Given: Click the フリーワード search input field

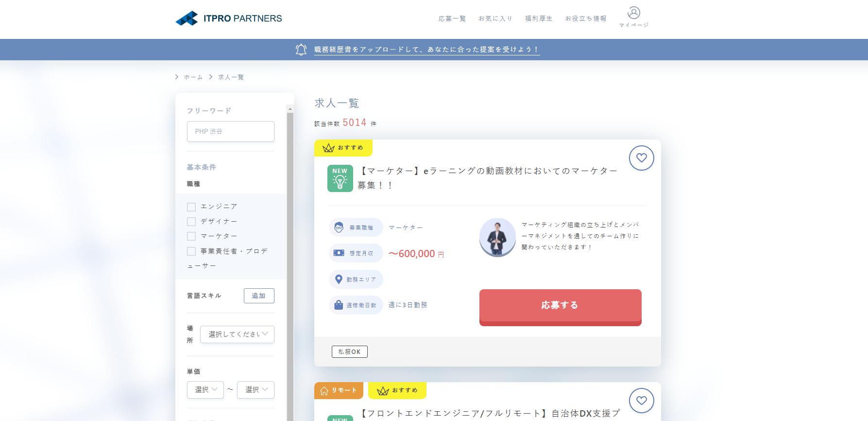Looking at the screenshot, I should [231, 131].
